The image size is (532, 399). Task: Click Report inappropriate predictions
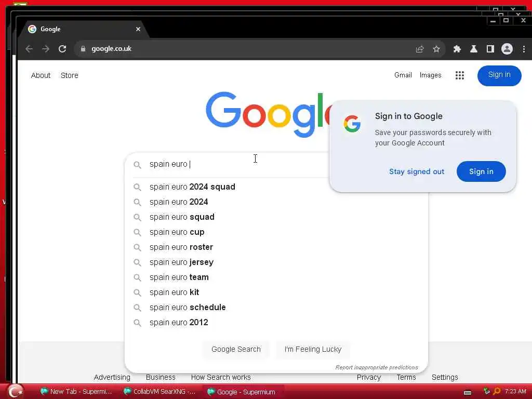coord(377,367)
